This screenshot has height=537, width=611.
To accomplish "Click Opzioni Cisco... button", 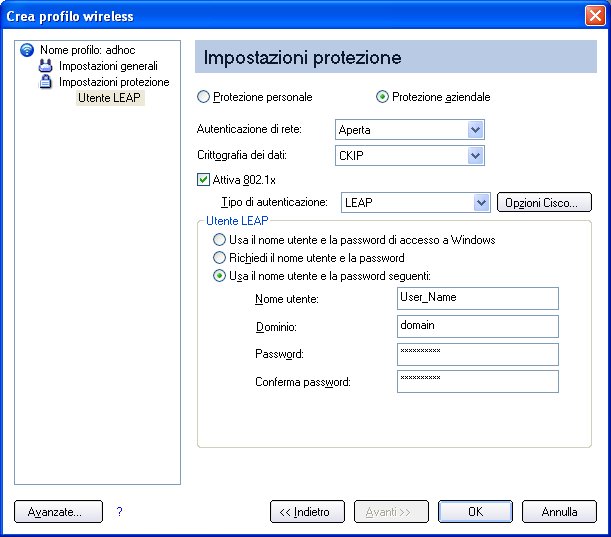I will point(544,203).
